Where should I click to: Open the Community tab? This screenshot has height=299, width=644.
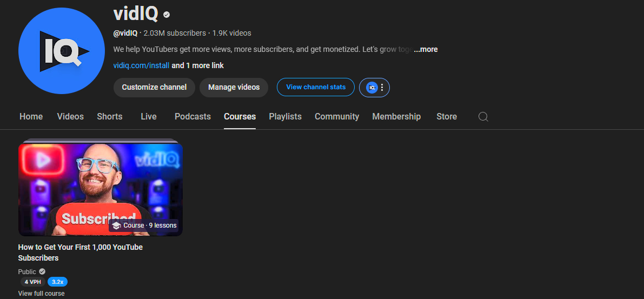337,117
